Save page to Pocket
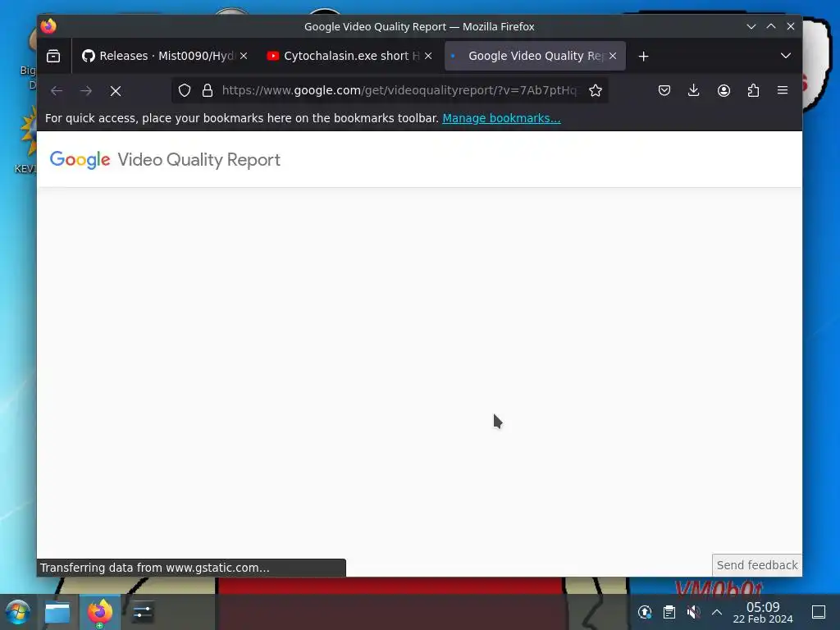Image resolution: width=840 pixels, height=630 pixels. [x=664, y=90]
